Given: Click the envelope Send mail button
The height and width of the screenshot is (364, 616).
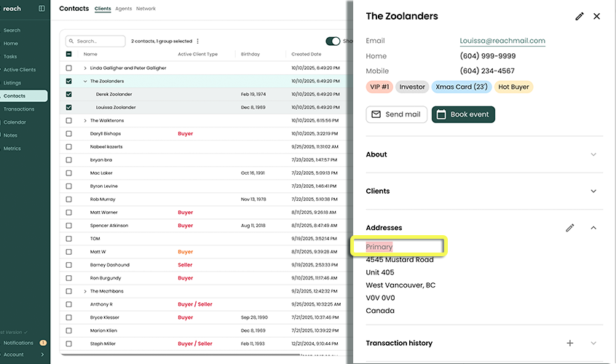Looking at the screenshot, I should tap(396, 114).
